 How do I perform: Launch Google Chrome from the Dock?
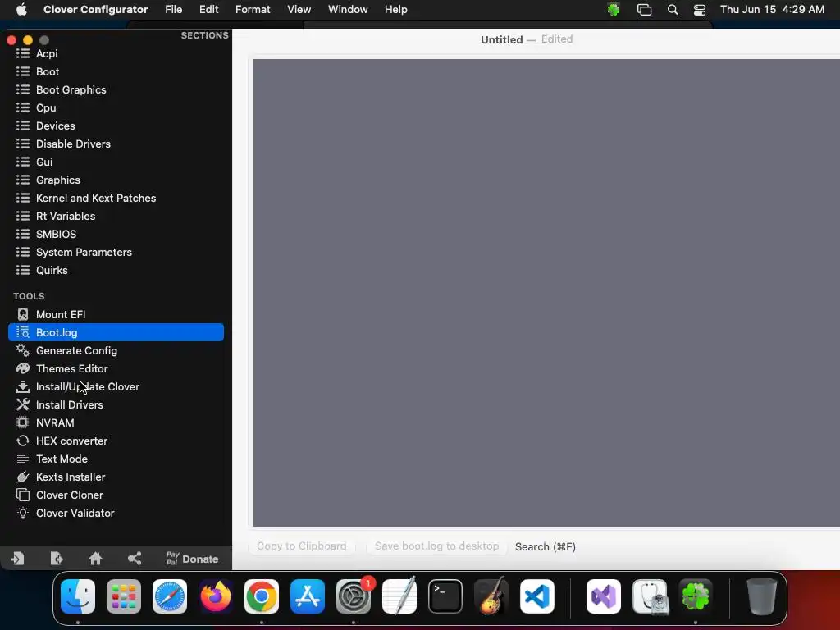coord(262,596)
